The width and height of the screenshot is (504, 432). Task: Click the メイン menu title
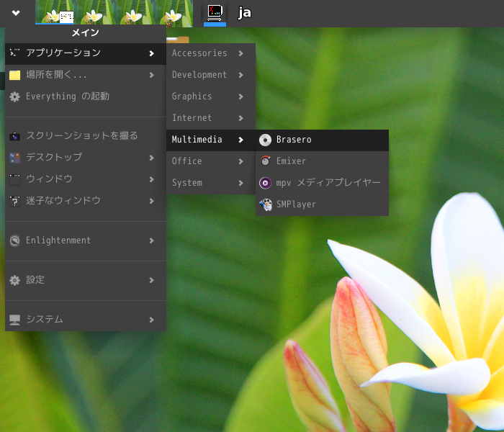[x=86, y=33]
